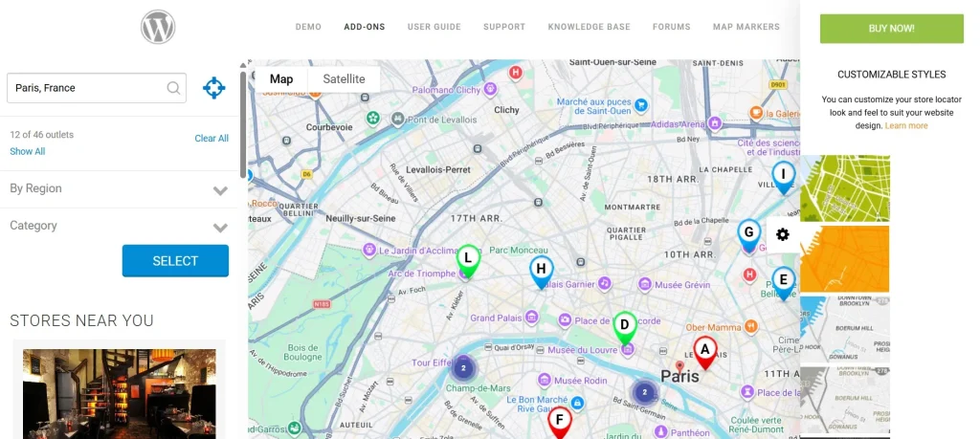This screenshot has height=439, width=980.
Task: Choose the green map style swatch
Action: (x=844, y=188)
